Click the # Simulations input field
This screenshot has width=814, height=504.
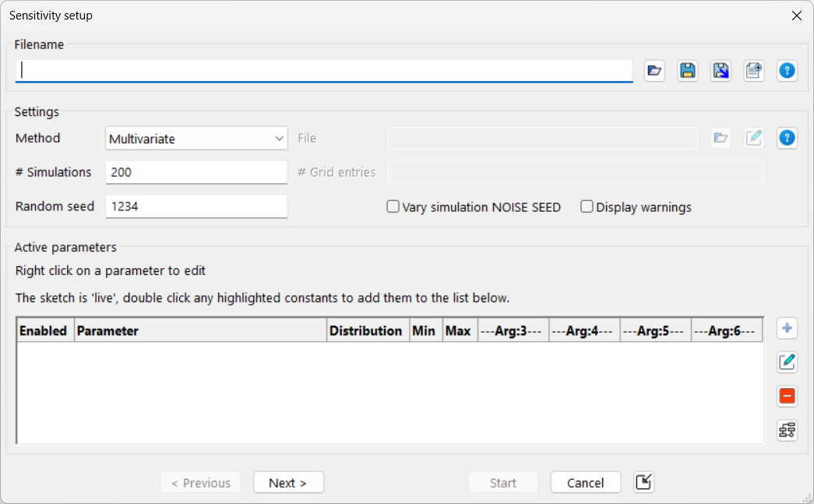tap(196, 172)
